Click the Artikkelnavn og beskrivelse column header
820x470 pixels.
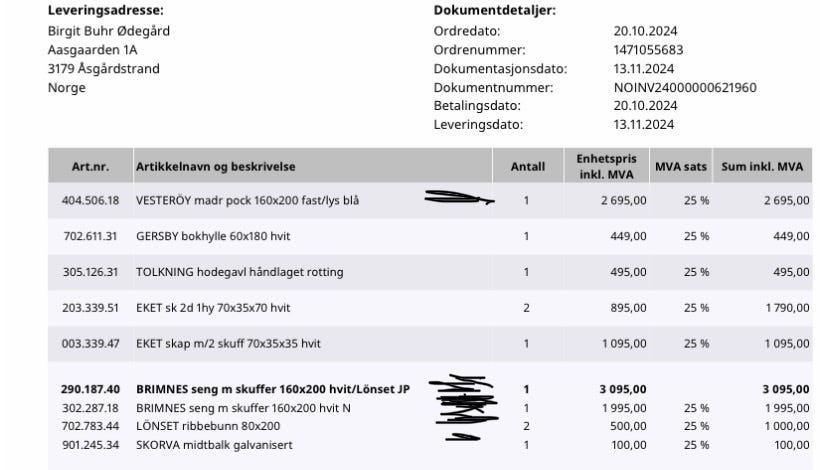[215, 166]
